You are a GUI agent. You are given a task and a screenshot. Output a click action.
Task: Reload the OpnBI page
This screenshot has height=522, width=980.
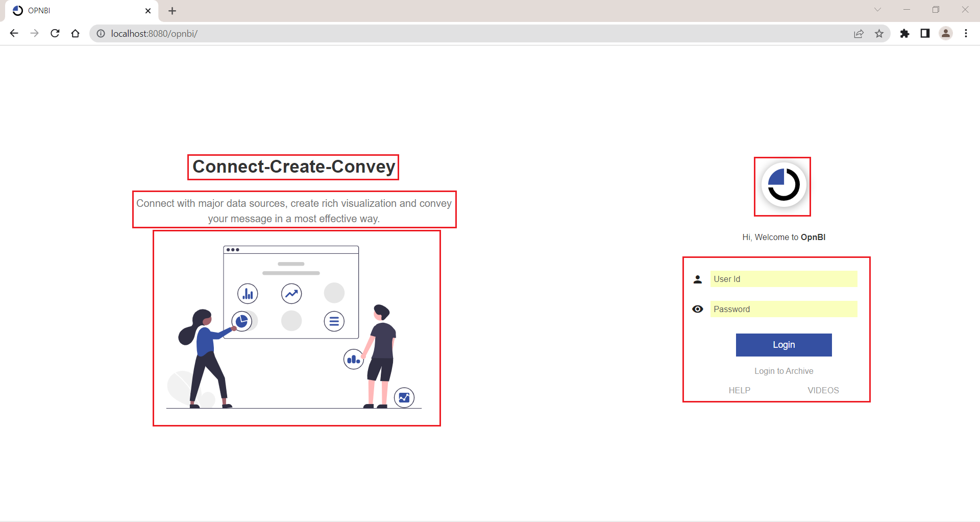coord(55,33)
